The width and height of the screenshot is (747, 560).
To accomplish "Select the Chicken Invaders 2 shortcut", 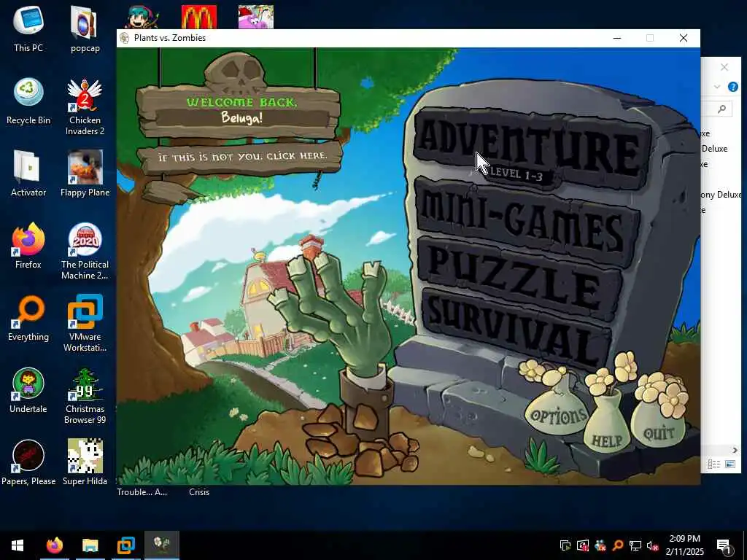I will tap(85, 106).
